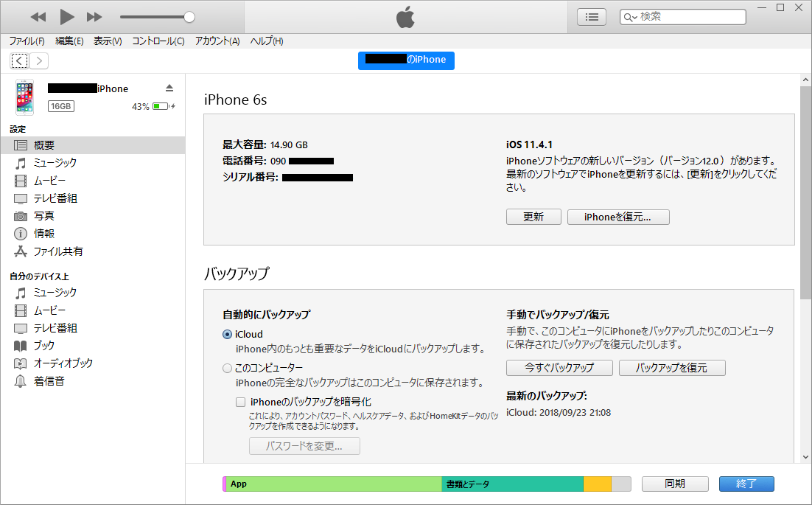Select the iCloud backup radio button
This screenshot has width=812, height=505.
click(x=227, y=335)
